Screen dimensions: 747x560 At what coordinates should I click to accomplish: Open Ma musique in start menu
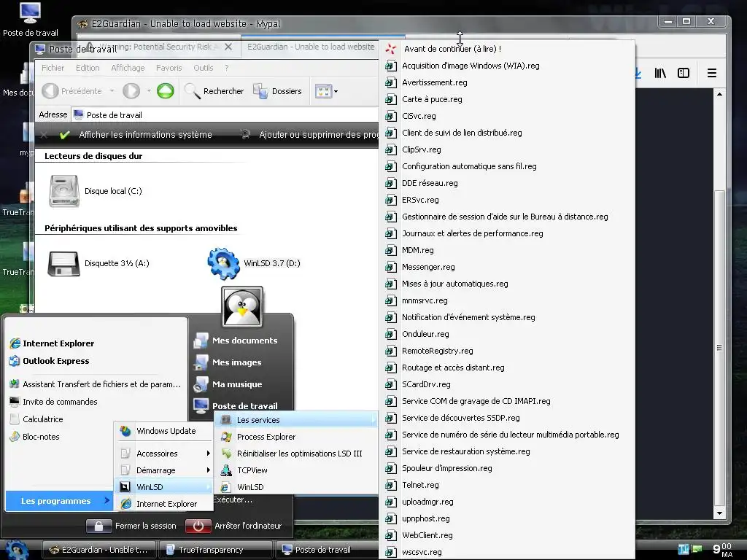click(228, 384)
